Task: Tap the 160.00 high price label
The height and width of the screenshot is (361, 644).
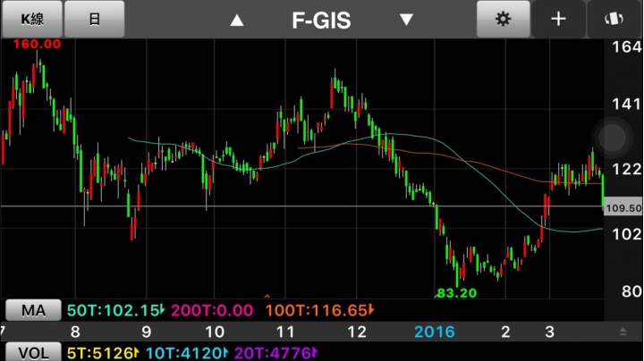Action: coord(37,44)
